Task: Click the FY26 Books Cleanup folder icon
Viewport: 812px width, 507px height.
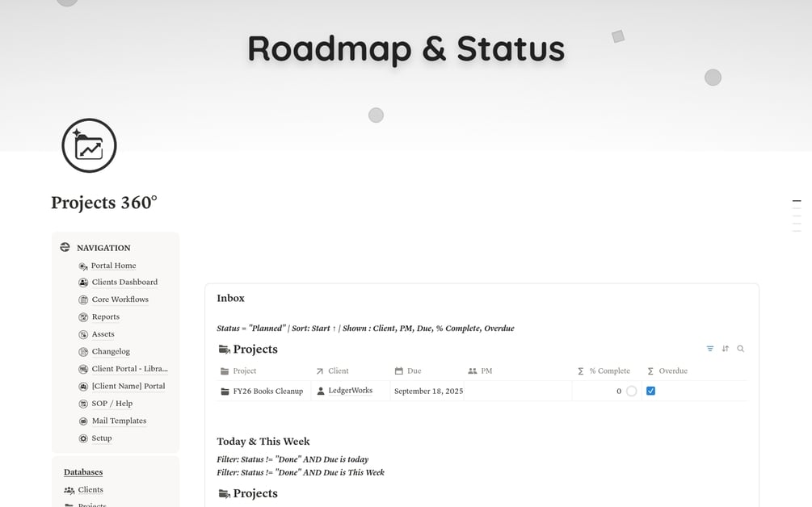Action: 225,392
